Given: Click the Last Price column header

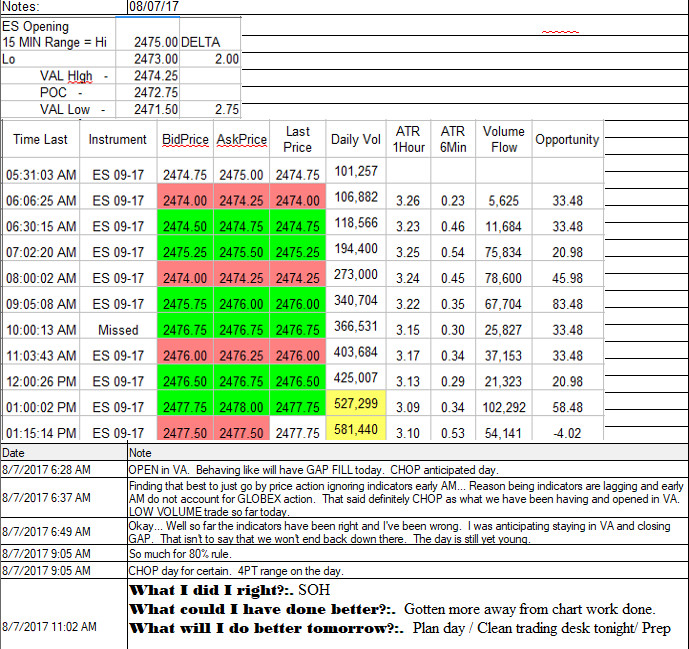Looking at the screenshot, I should (x=297, y=139).
